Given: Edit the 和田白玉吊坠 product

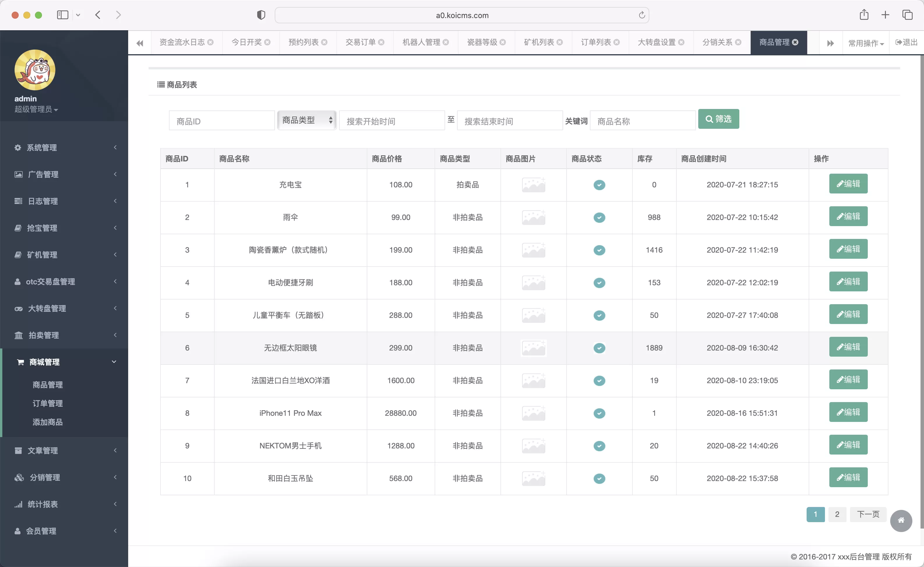Looking at the screenshot, I should (848, 477).
